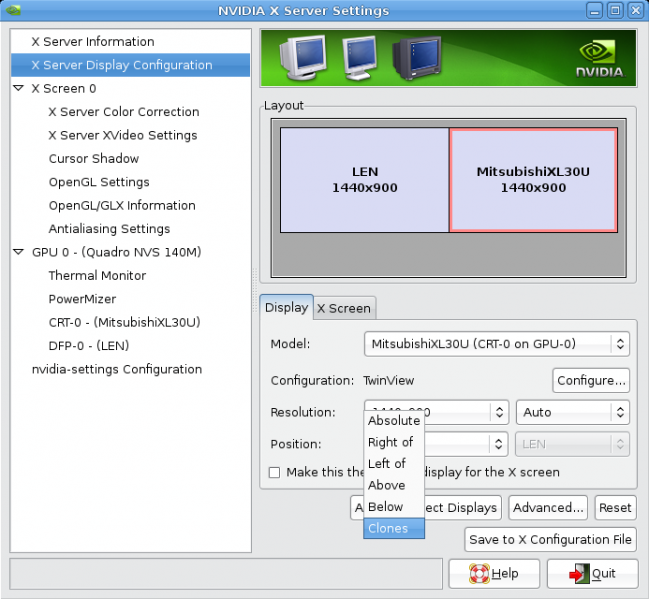The width and height of the screenshot is (649, 599).
Task: Open the Model dropdown showing MitsubishiXL30U
Action: (497, 344)
